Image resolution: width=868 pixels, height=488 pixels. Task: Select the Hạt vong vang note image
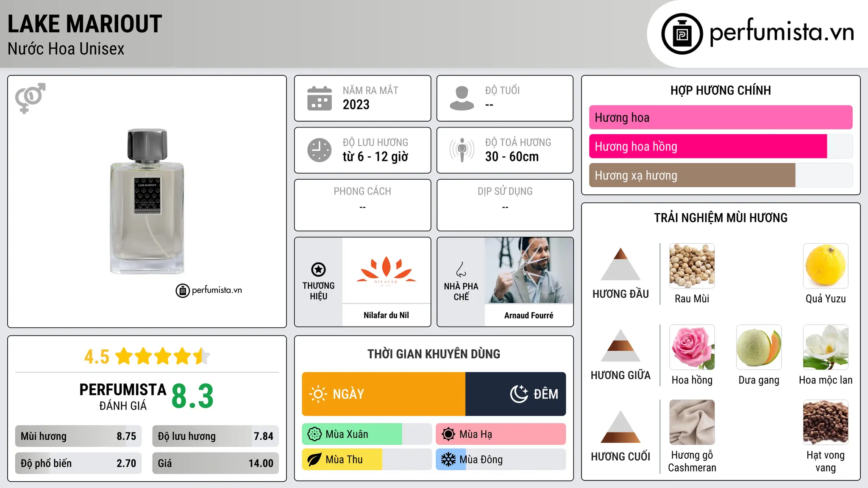click(x=826, y=422)
